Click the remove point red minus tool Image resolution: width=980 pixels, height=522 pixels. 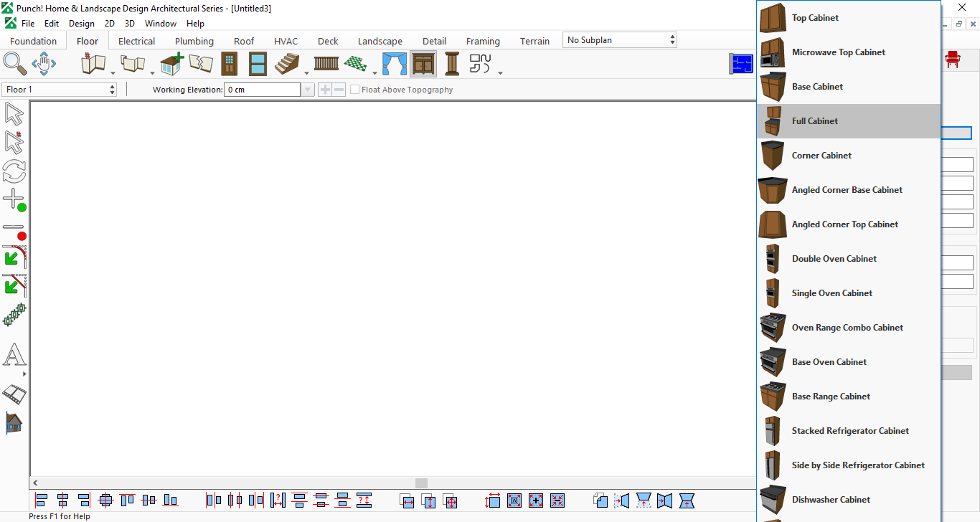coord(14,231)
